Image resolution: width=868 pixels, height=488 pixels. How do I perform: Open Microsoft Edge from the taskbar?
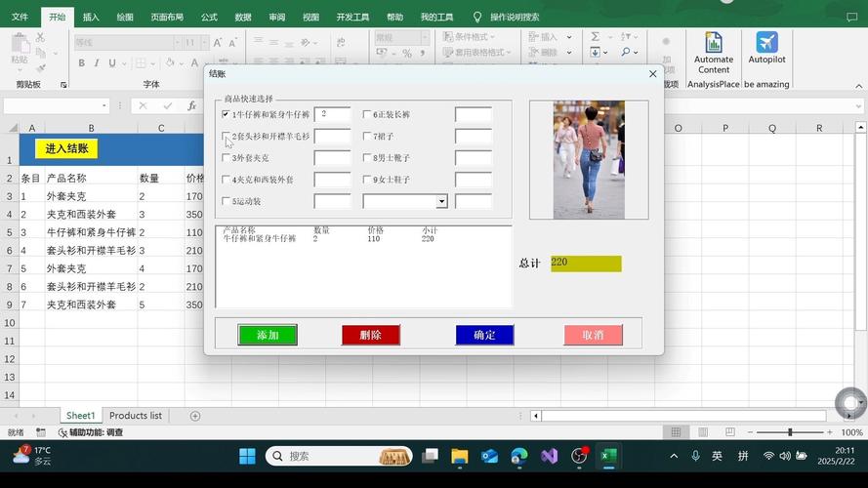[x=519, y=456]
